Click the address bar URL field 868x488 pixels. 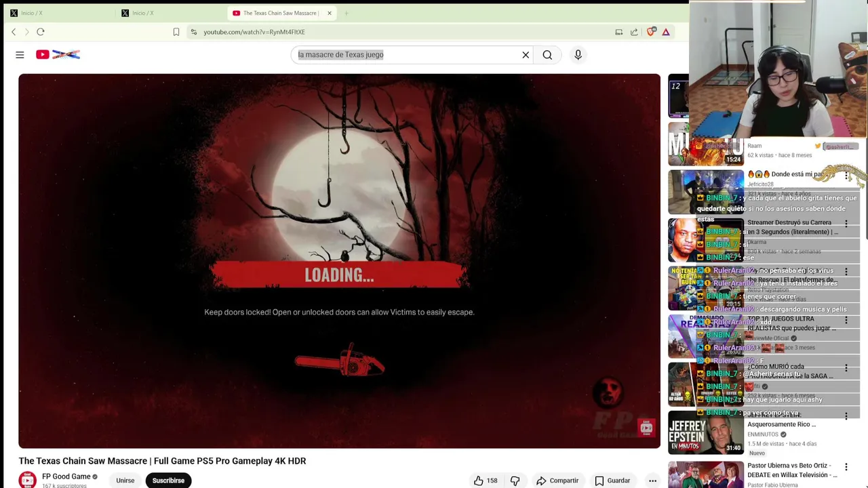coord(400,32)
